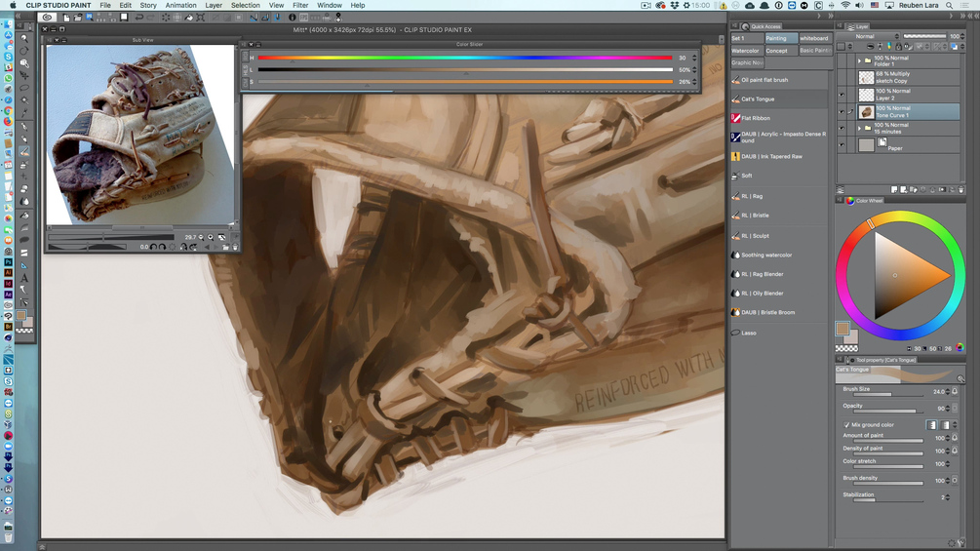Delete layer using the trash icon
The height and width of the screenshot is (551, 980).
[961, 190]
